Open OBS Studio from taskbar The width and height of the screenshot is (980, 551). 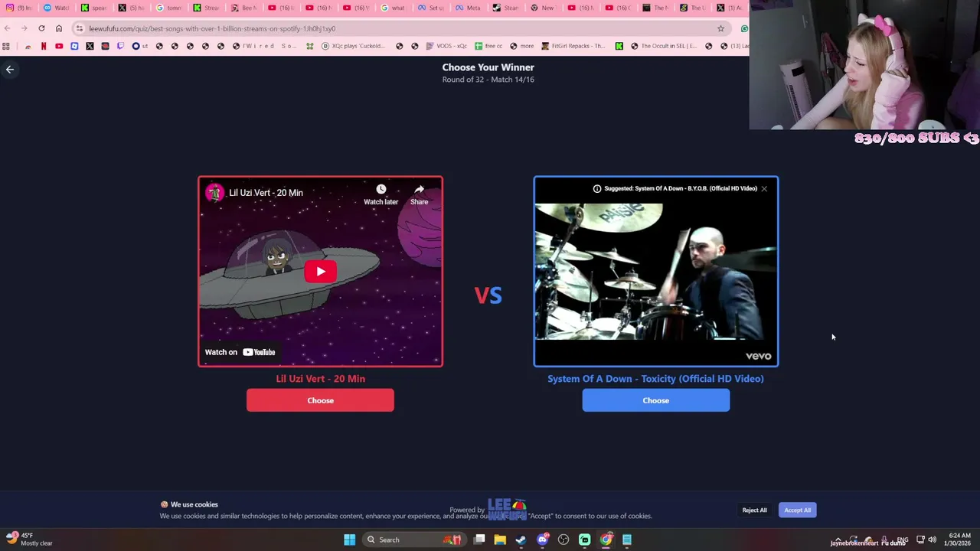point(563,540)
